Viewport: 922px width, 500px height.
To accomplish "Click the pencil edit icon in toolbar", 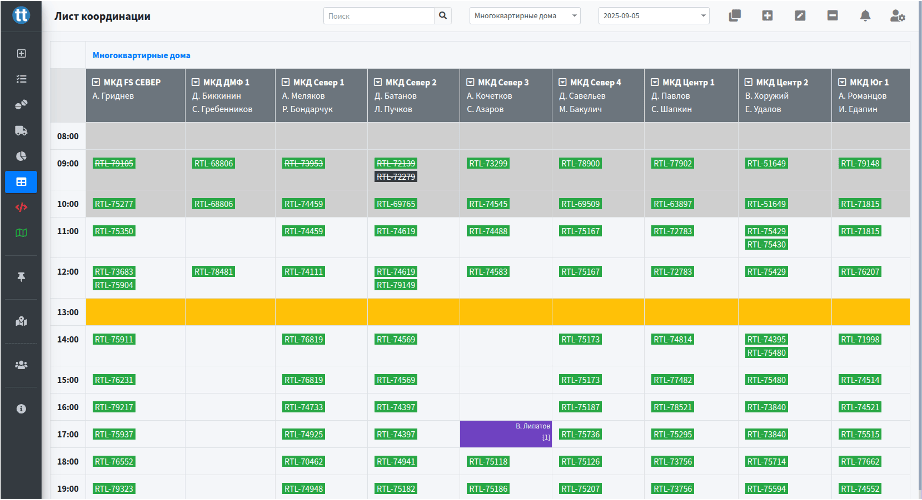I will click(x=799, y=16).
